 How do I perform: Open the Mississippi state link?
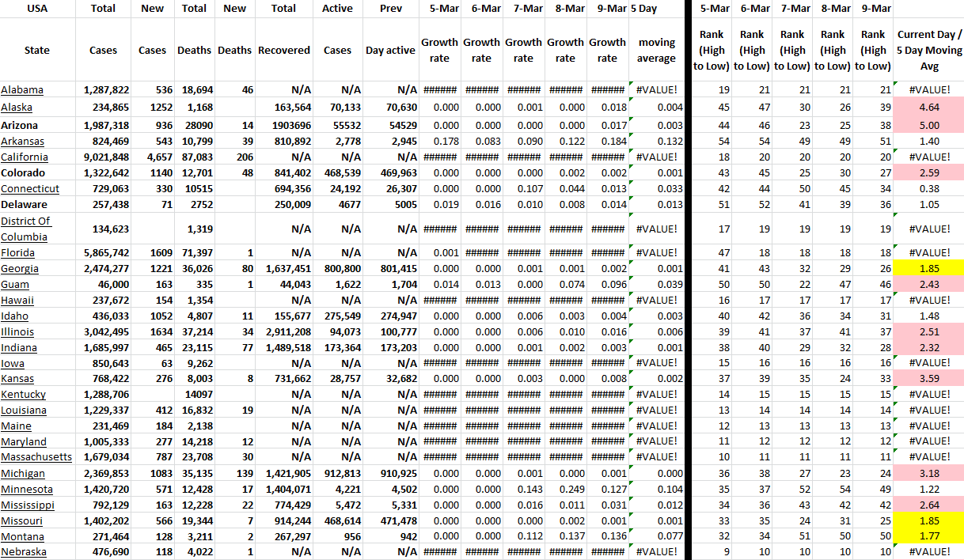tap(28, 505)
